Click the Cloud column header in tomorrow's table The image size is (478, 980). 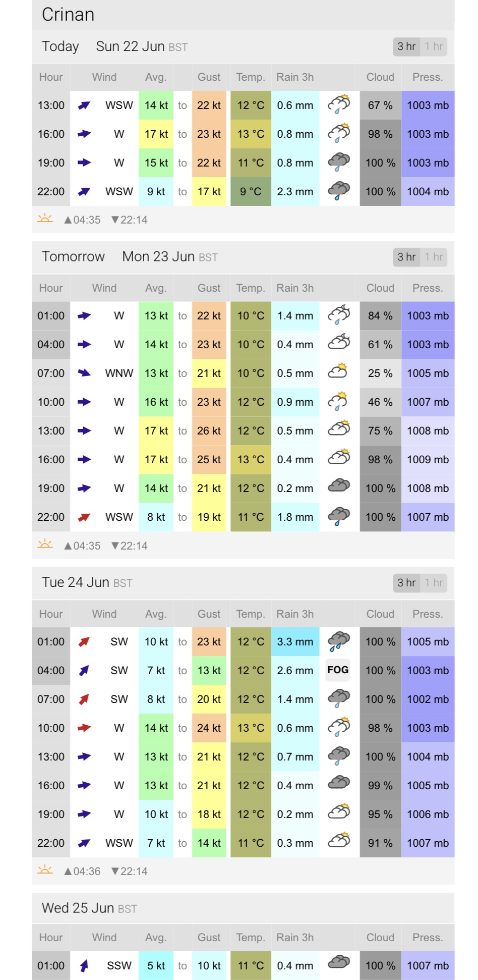pyautogui.click(x=380, y=288)
